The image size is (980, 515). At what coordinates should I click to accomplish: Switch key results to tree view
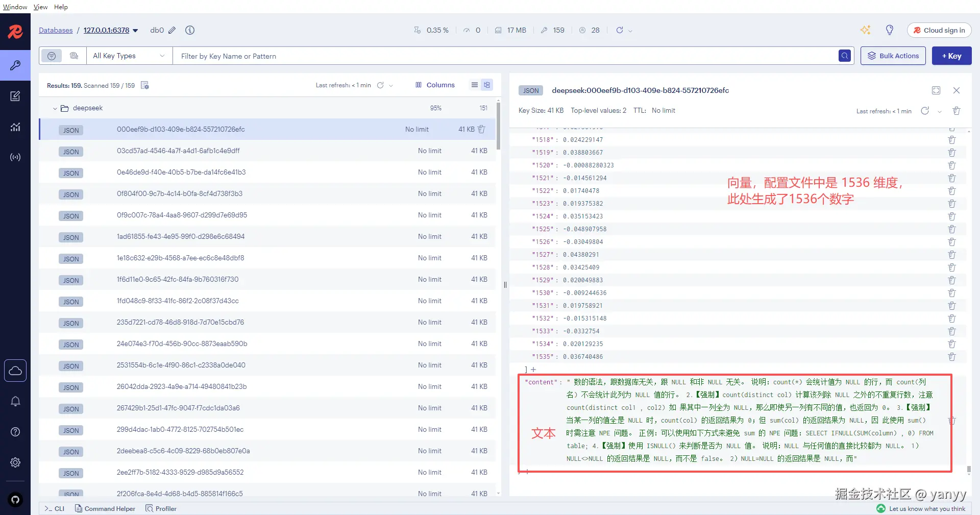click(x=487, y=85)
